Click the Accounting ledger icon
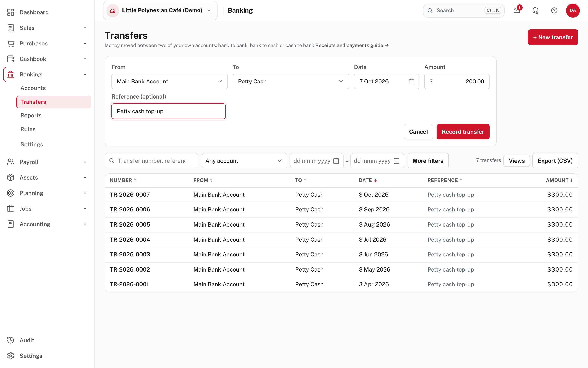This screenshot has width=588, height=368. point(10,224)
